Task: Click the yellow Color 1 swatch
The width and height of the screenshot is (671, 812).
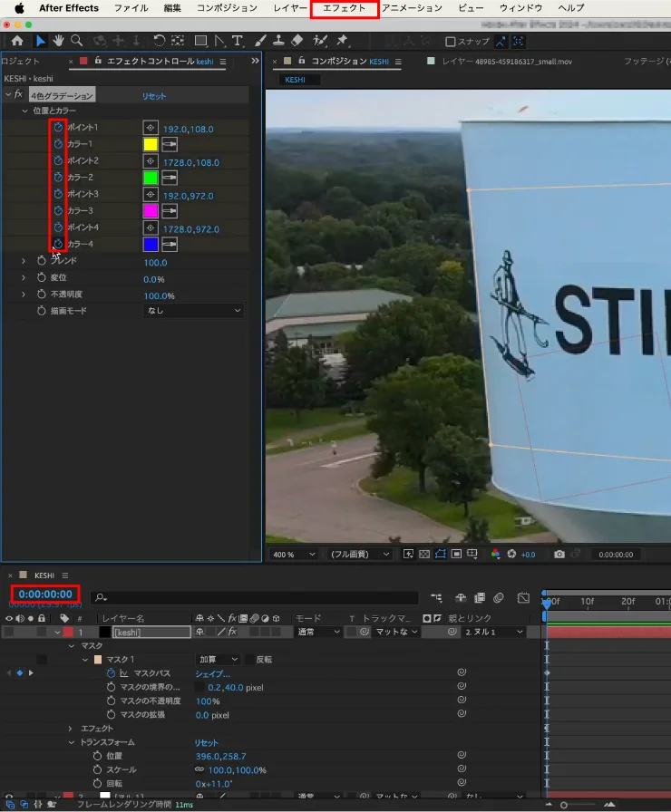Action: click(x=151, y=144)
